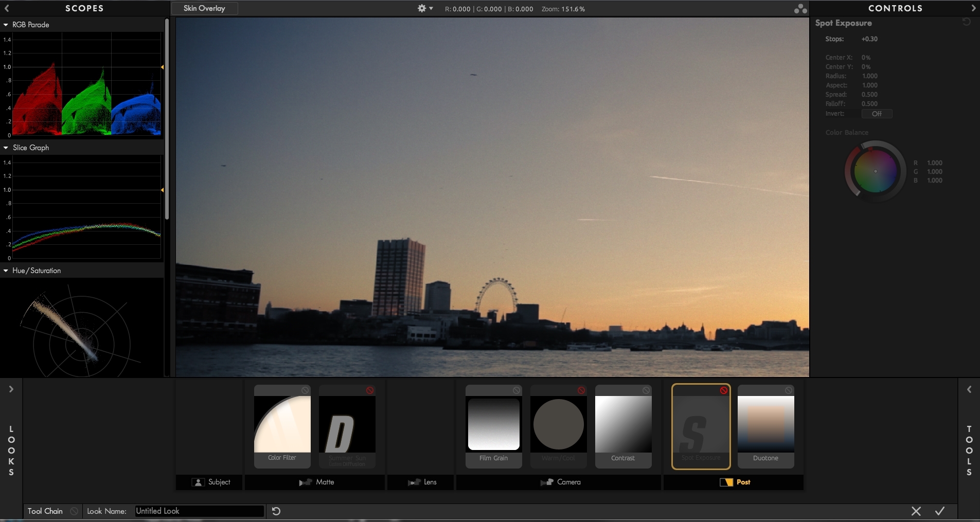Select the Color Balance R value

point(934,163)
